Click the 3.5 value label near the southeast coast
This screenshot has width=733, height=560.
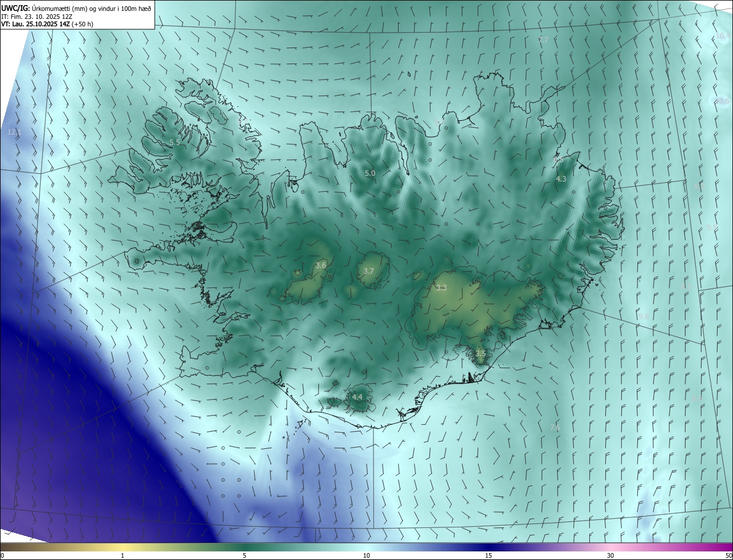[x=480, y=354]
